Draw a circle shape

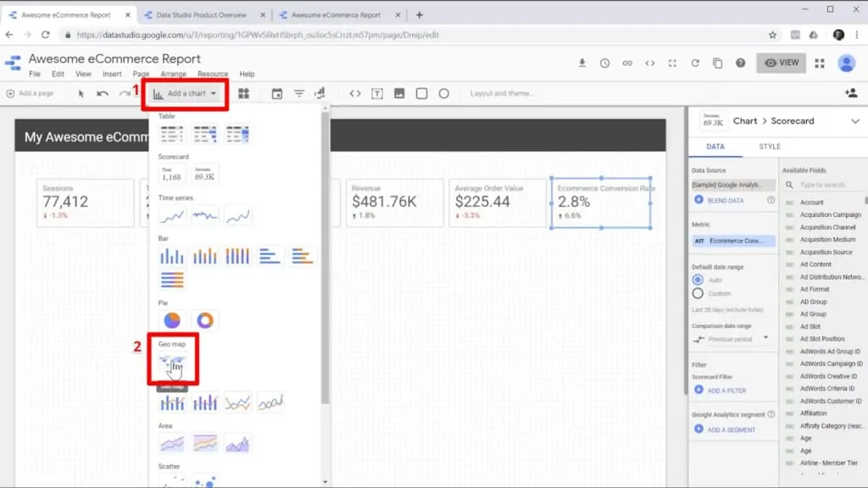coord(444,93)
